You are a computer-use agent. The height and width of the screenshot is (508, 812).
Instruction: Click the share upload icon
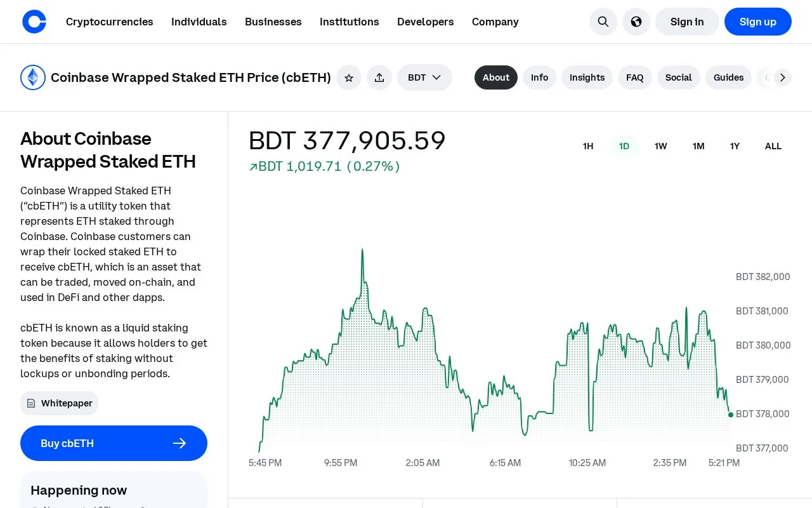coord(379,77)
